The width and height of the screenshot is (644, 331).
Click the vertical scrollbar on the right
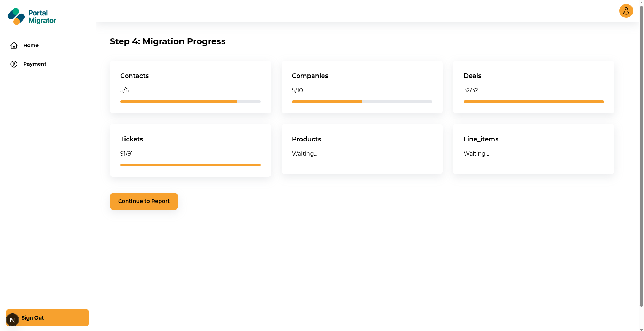pos(641,165)
